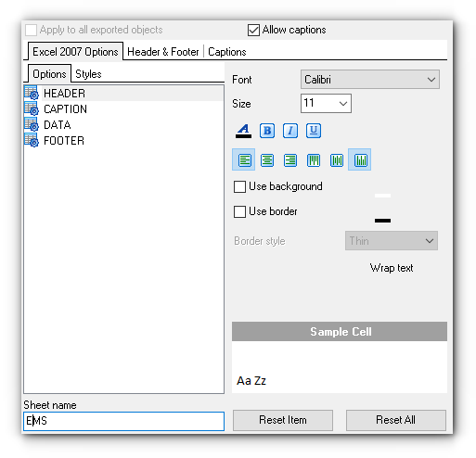This screenshot has height=458, width=476.
Task: Uncheck Allow captions
Action: click(253, 30)
